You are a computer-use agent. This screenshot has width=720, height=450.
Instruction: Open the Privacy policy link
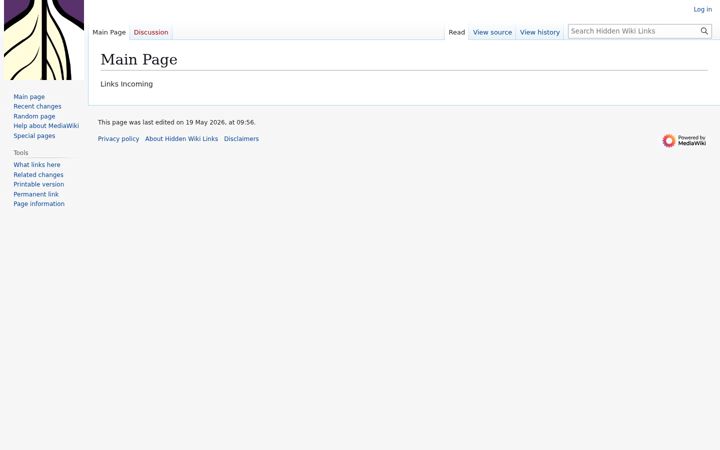(118, 139)
